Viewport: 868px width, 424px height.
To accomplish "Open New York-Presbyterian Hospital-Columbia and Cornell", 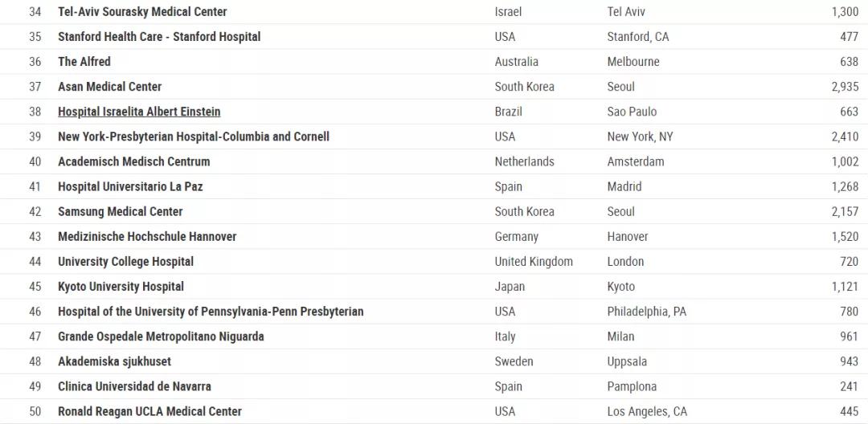I will click(x=194, y=137).
